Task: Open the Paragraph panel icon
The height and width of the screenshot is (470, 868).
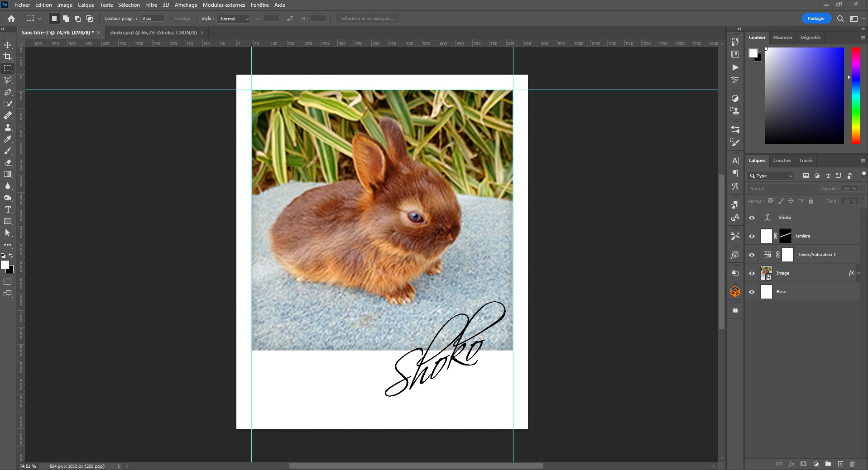Action: coord(735,173)
